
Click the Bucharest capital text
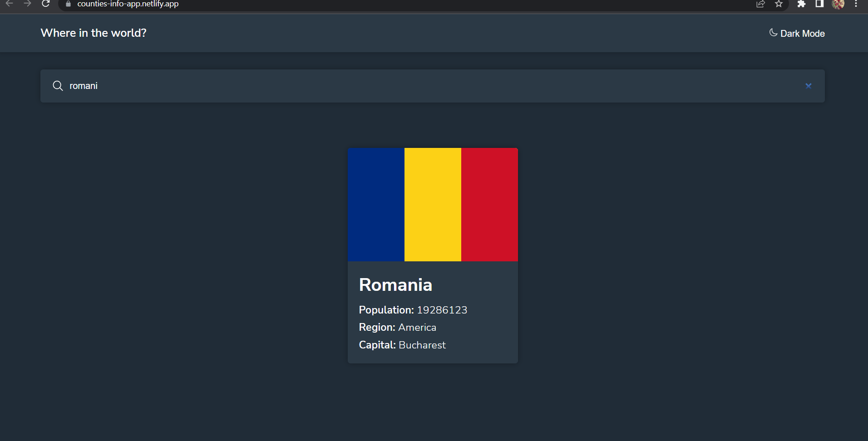(x=422, y=345)
